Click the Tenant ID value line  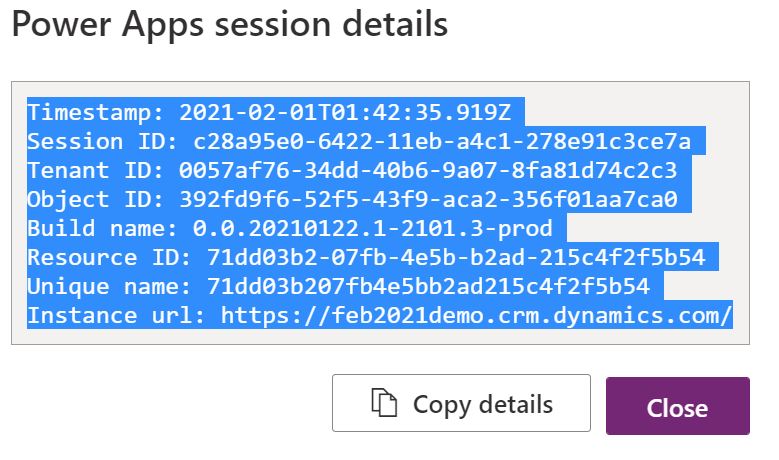[x=352, y=170]
